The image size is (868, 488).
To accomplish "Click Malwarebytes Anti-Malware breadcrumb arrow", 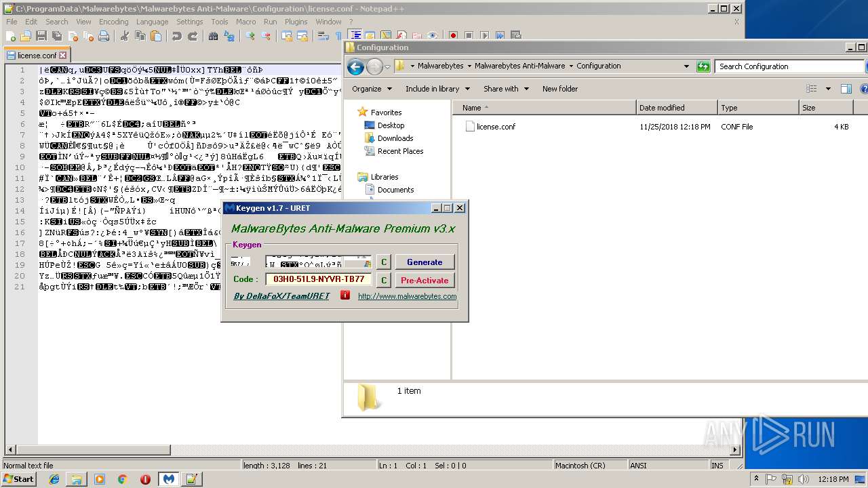I will pos(570,66).
